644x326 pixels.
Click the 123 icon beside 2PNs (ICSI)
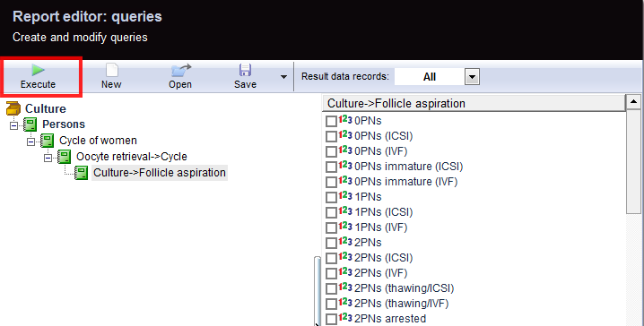(345, 257)
